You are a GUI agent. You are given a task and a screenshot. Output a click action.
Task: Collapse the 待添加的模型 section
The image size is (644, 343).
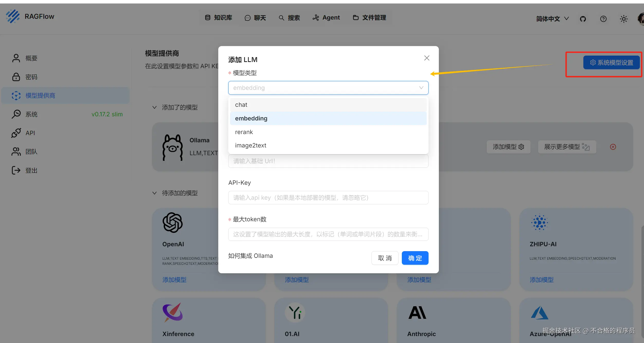click(x=155, y=193)
